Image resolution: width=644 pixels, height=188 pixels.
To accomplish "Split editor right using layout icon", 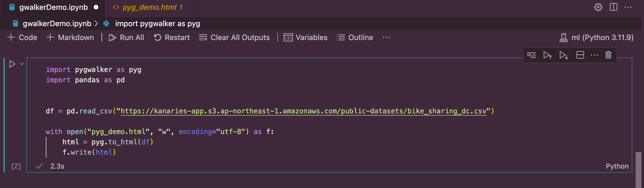I will click(x=613, y=7).
